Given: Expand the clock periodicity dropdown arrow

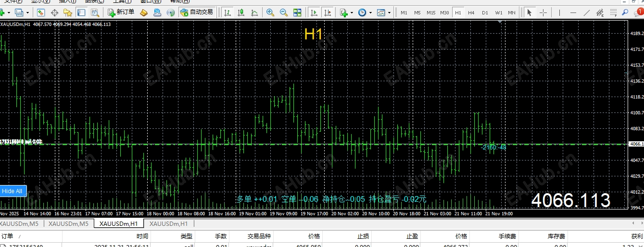Looking at the screenshot, I should tap(370, 12).
